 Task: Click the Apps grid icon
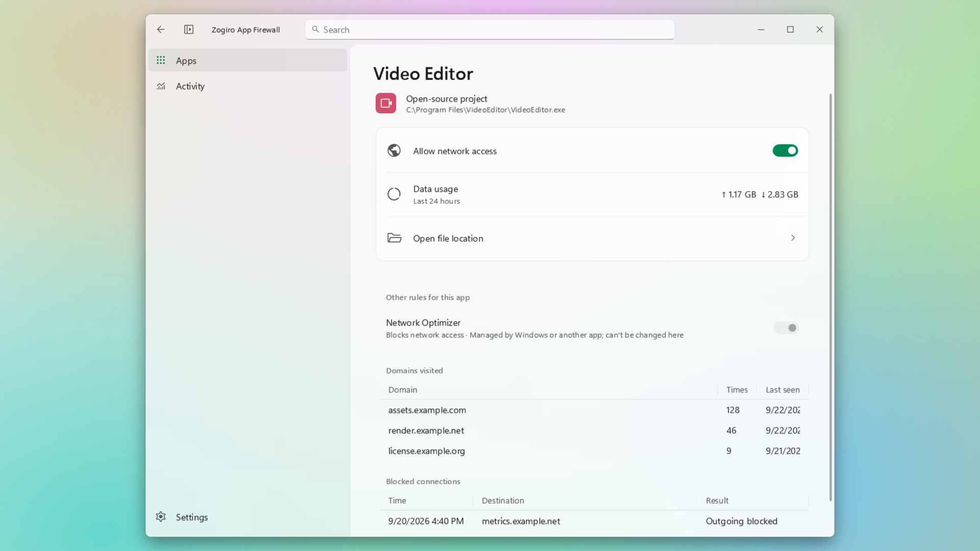click(161, 60)
